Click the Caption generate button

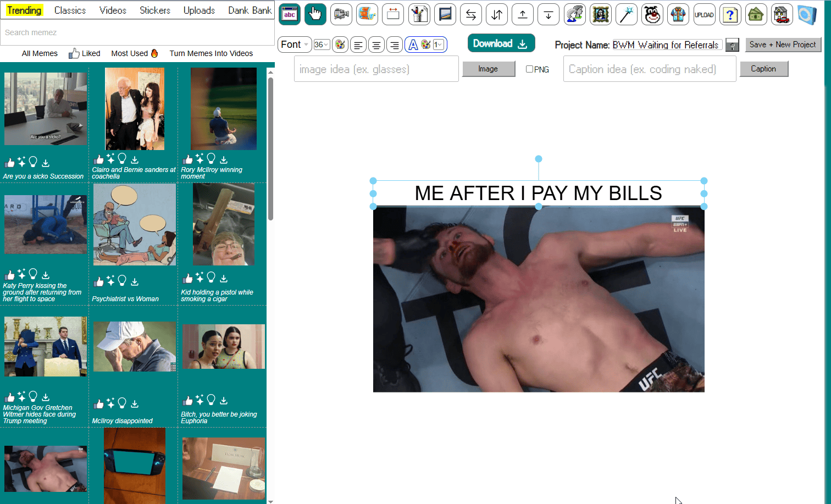[764, 69]
